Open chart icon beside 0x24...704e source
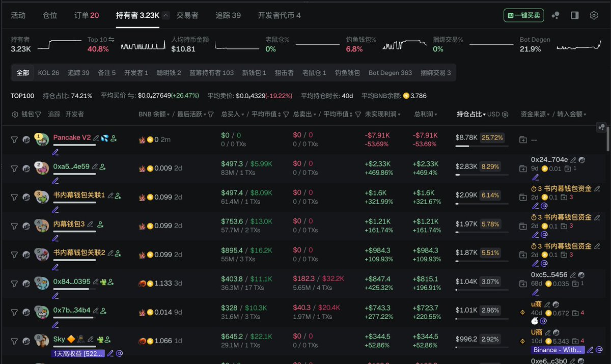 (x=581, y=160)
